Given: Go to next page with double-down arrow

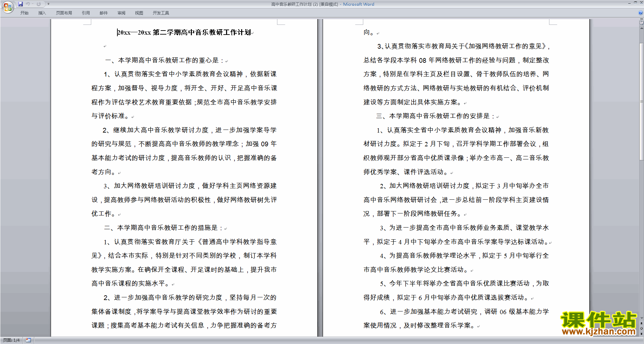Looking at the screenshot, I should 641,334.
